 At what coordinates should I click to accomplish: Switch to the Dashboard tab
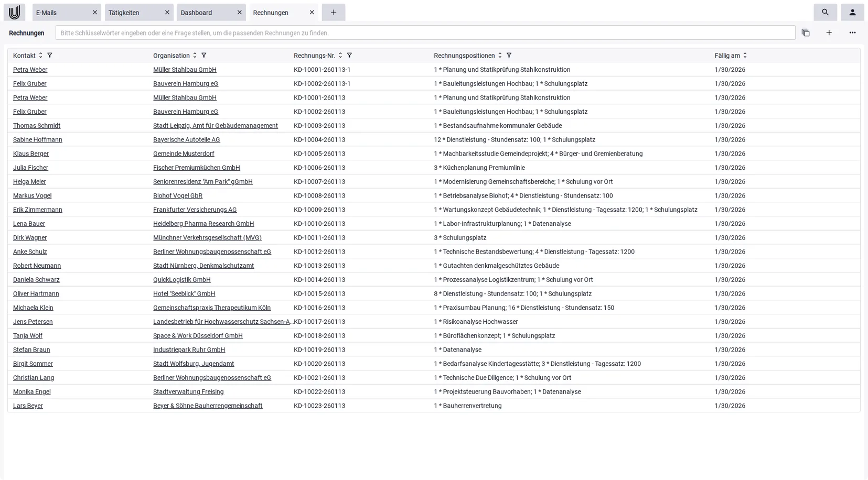click(x=211, y=12)
